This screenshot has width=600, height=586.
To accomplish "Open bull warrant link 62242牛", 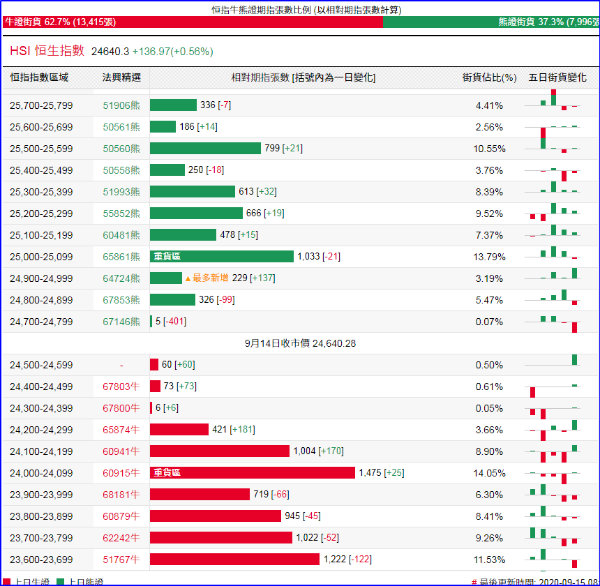I will [x=121, y=538].
